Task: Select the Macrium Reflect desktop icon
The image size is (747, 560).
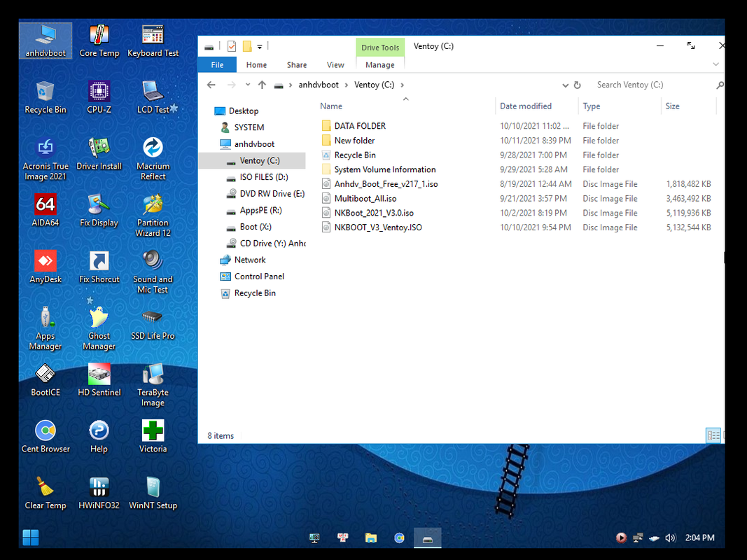Action: 153,159
